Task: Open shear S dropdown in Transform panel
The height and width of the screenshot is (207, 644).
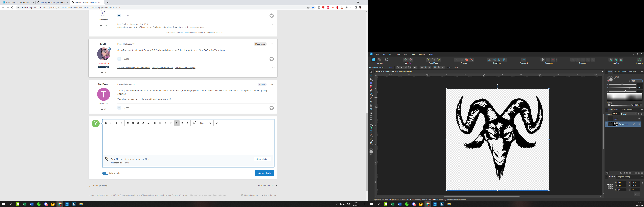Action: click(639, 190)
